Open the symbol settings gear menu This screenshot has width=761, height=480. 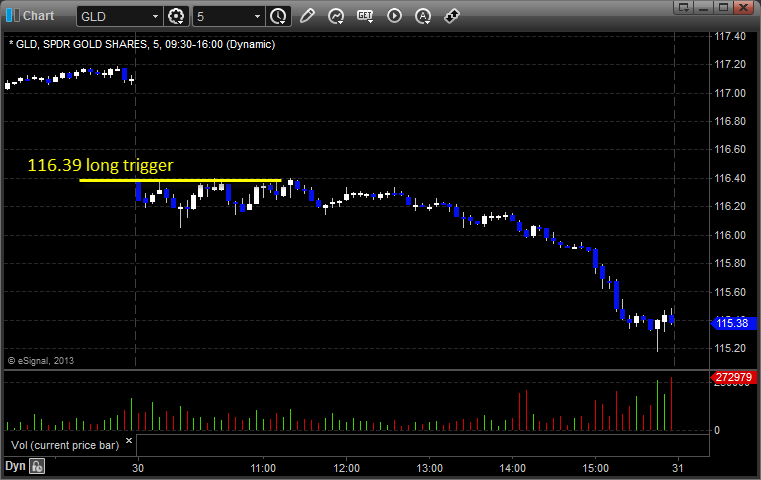[x=176, y=17]
